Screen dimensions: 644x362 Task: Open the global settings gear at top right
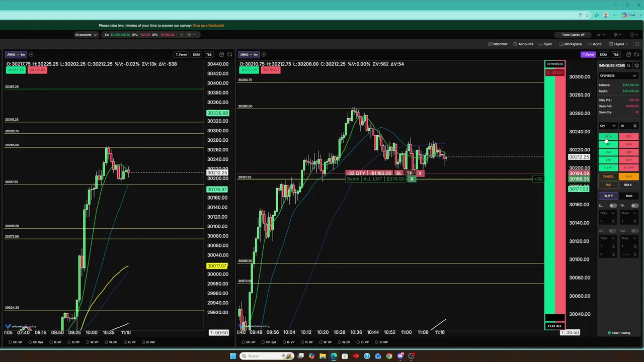click(615, 35)
